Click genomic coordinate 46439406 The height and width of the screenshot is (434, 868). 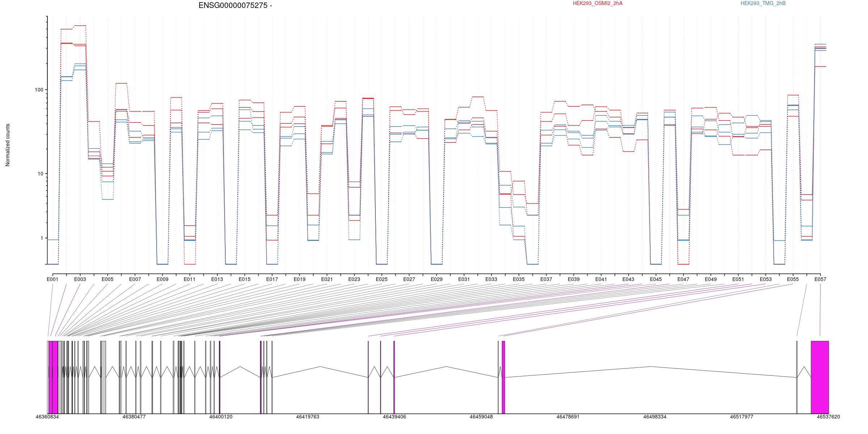(395, 417)
